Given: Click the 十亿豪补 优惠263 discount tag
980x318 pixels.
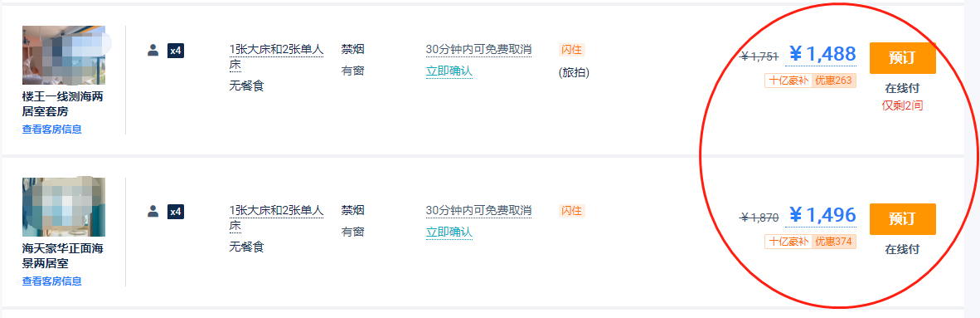Looking at the screenshot, I should click(811, 81).
